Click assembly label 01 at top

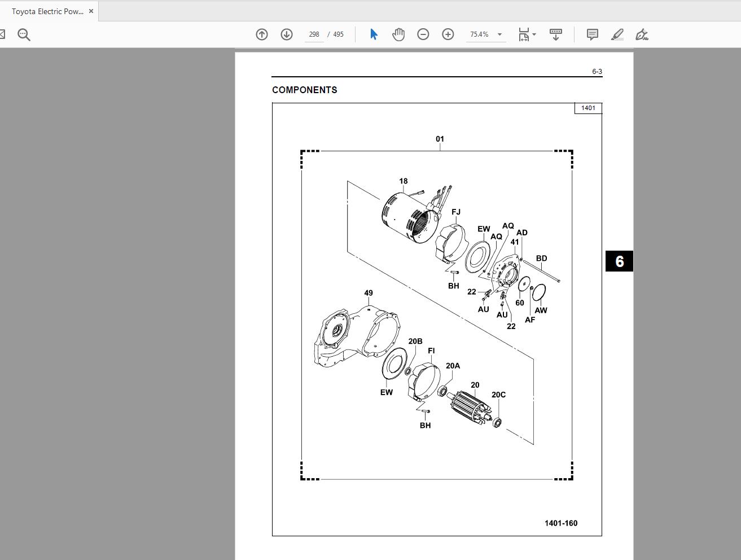[x=440, y=139]
